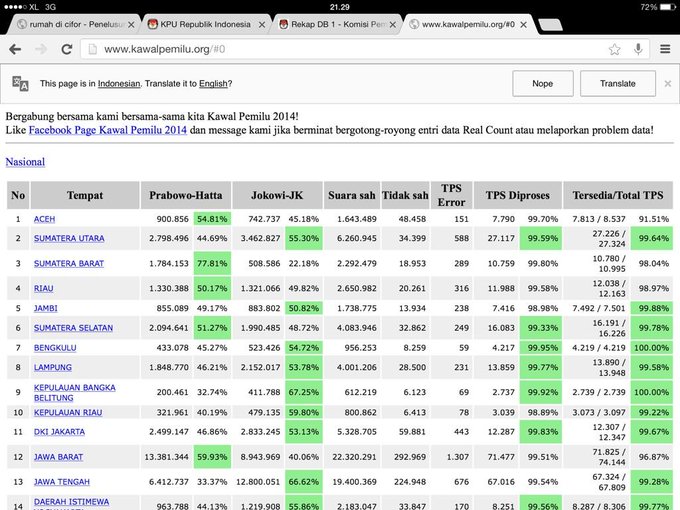Open the SUMATERA UTARA link
This screenshot has width=680, height=510.
[x=69, y=238]
